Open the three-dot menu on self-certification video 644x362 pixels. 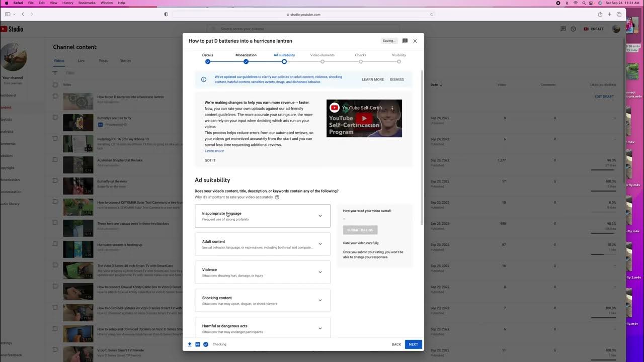coord(392,108)
